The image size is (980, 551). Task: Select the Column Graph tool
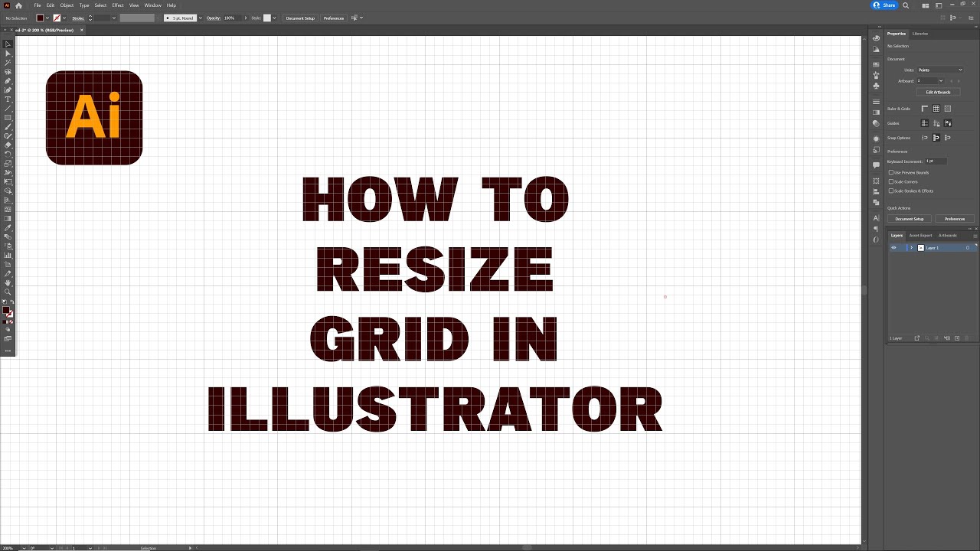tap(8, 256)
